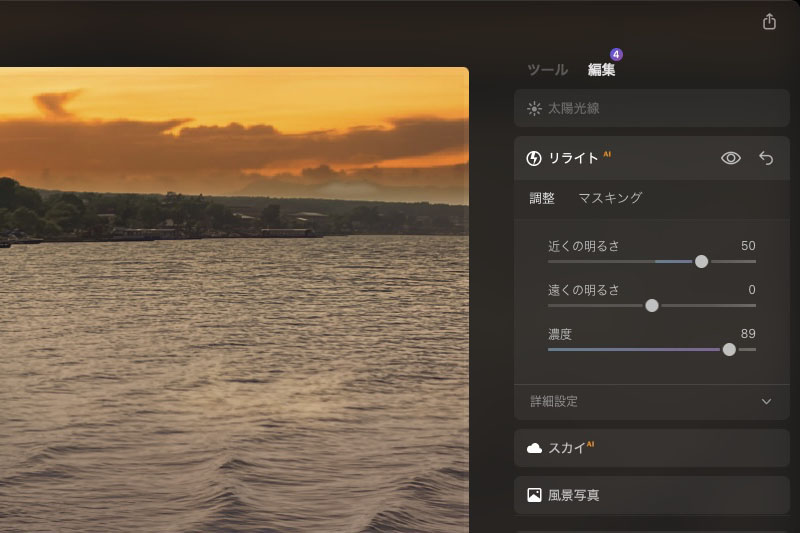Toggle リライト effect visibility eye
800x533 pixels.
tap(731, 158)
